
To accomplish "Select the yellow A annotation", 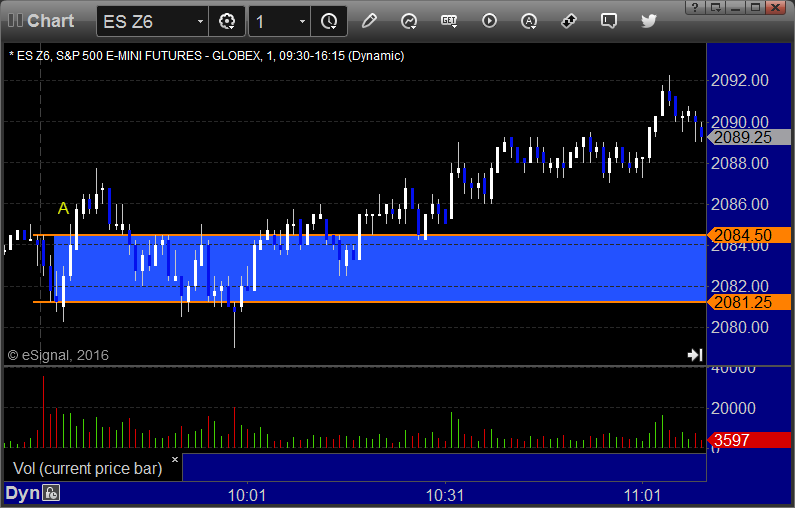I will 63,208.
